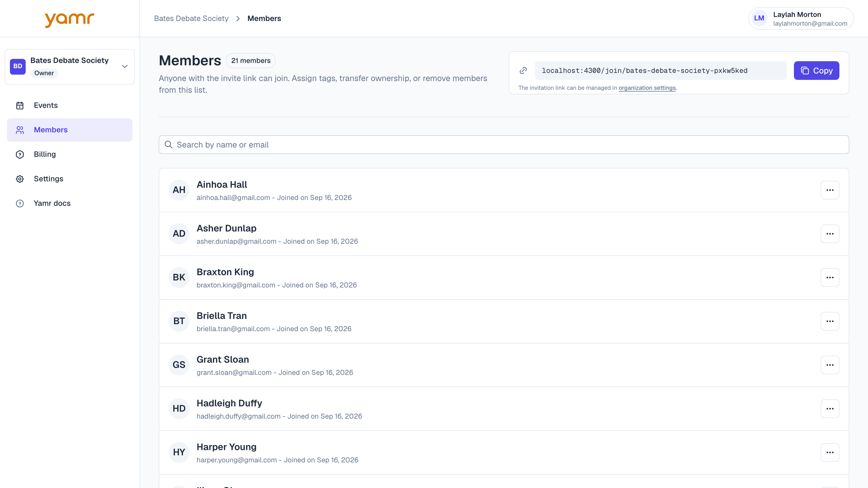Open more options for Braxton King
The height and width of the screenshot is (488, 868).
830,278
